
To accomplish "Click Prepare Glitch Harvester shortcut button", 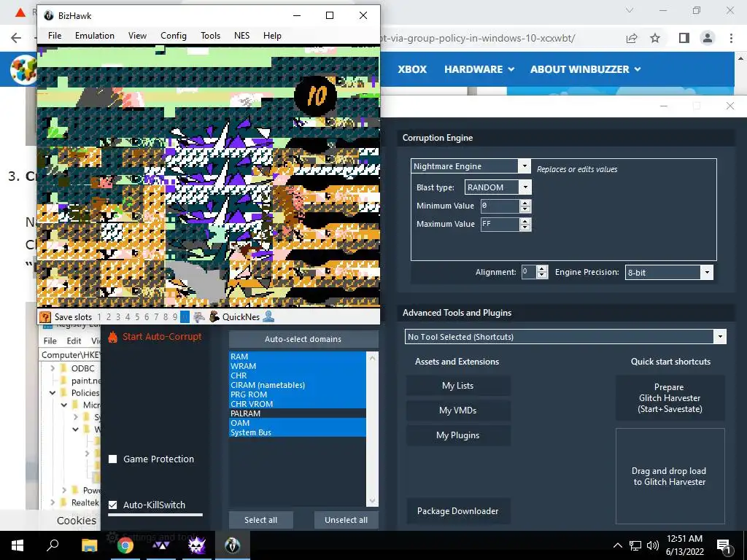I will pos(670,398).
